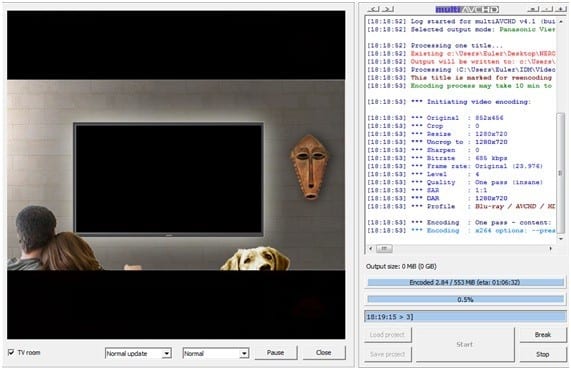571x370 pixels.
Task: Click the 'Profile : Blu-ray / AVCHD' line
Action: coord(461,206)
